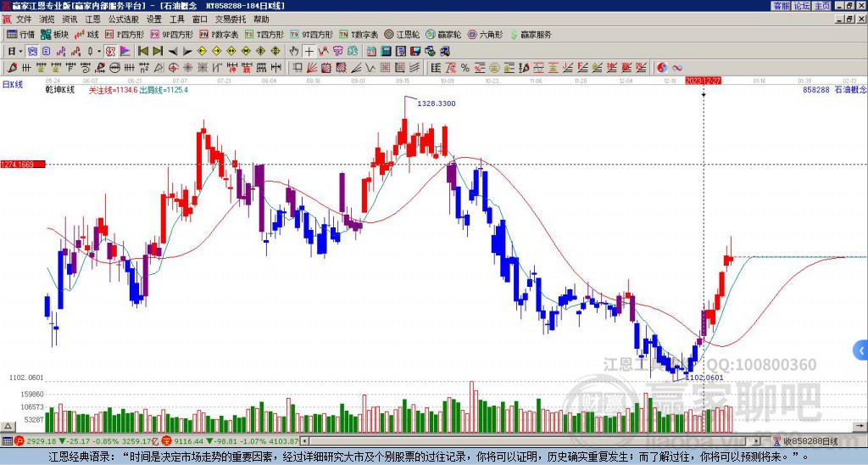The height and width of the screenshot is (465, 868).
Task: Switch to K线 chart view
Action: tap(86, 34)
